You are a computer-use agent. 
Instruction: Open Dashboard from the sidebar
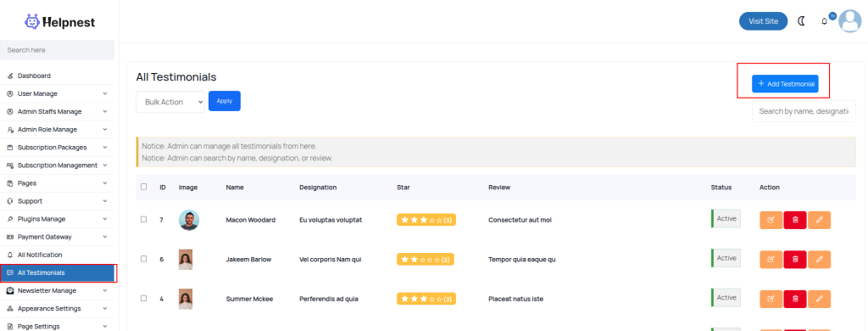point(57,76)
